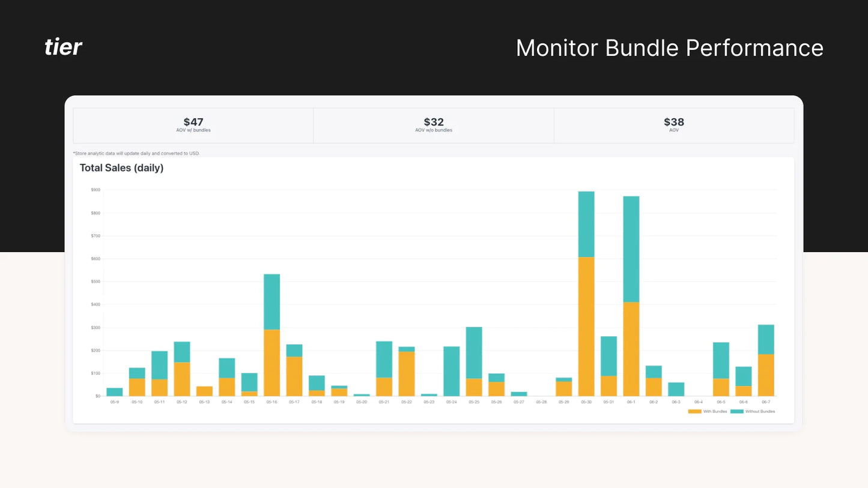Click the orange bar segment for 05-30
Image resolution: width=868 pixels, height=488 pixels.
click(x=586, y=326)
